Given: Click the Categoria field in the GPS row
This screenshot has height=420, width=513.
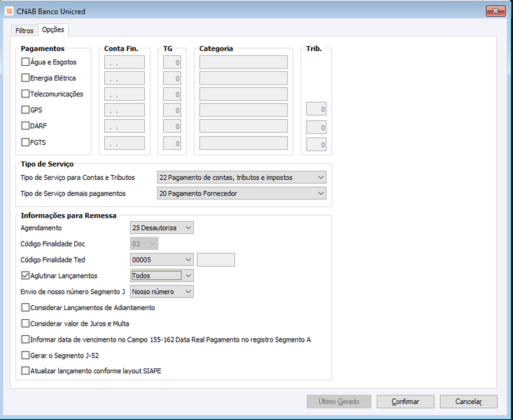Looking at the screenshot, I should click(x=244, y=111).
